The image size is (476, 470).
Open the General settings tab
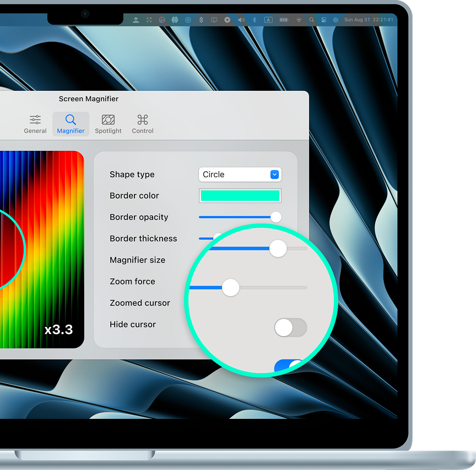[x=35, y=124]
